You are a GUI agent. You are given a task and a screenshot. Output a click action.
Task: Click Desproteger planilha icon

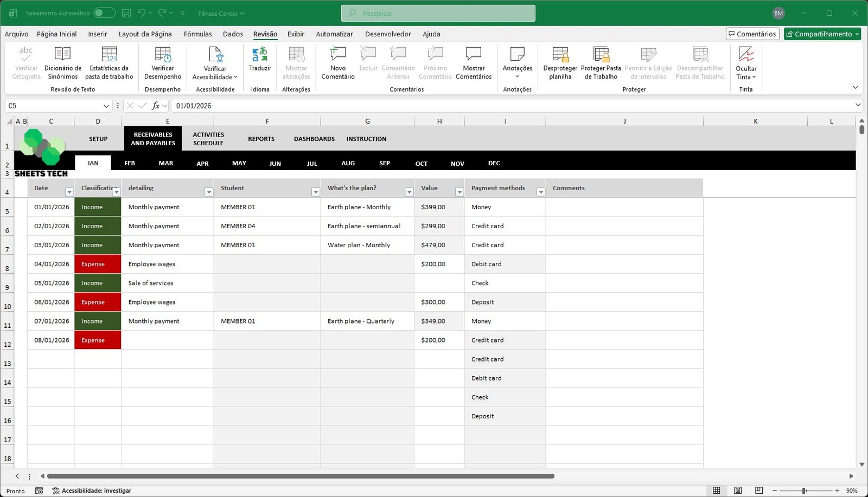point(560,54)
